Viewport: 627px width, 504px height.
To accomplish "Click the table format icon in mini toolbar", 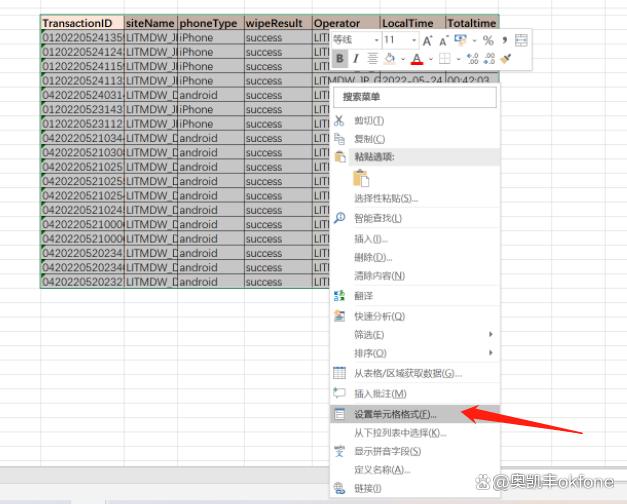I will (521, 40).
